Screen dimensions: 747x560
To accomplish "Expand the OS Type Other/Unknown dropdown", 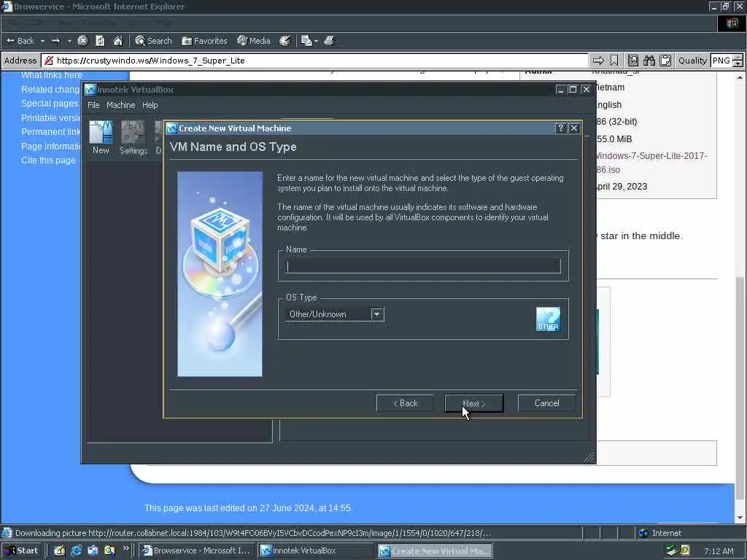I will [377, 314].
